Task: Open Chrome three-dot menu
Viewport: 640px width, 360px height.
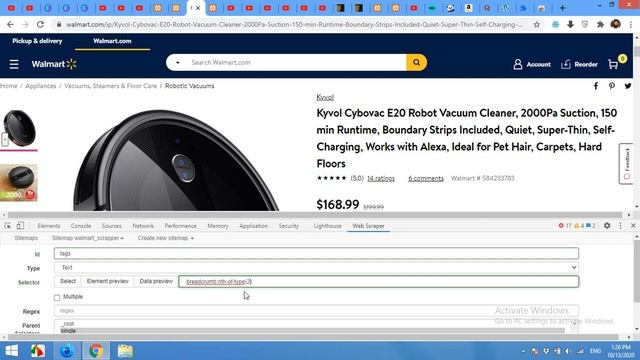Action: 631,24
